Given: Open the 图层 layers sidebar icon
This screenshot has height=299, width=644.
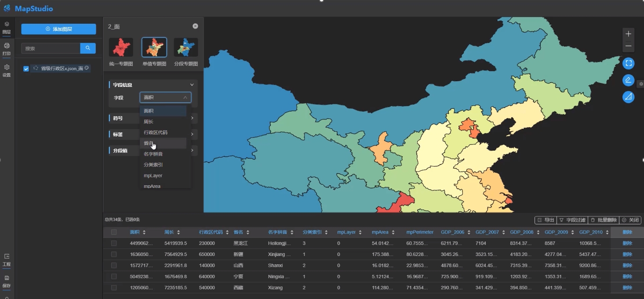Looking at the screenshot, I should (x=7, y=27).
